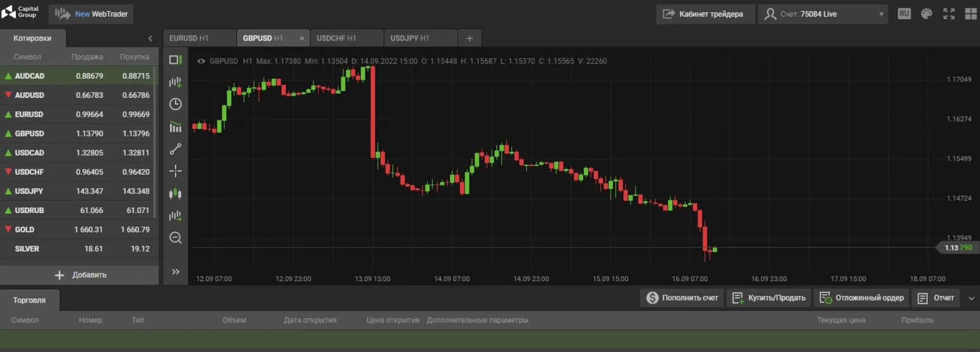Viewport: 980px width, 352px height.
Task: Click the Дата открытия column header
Action: click(x=310, y=320)
